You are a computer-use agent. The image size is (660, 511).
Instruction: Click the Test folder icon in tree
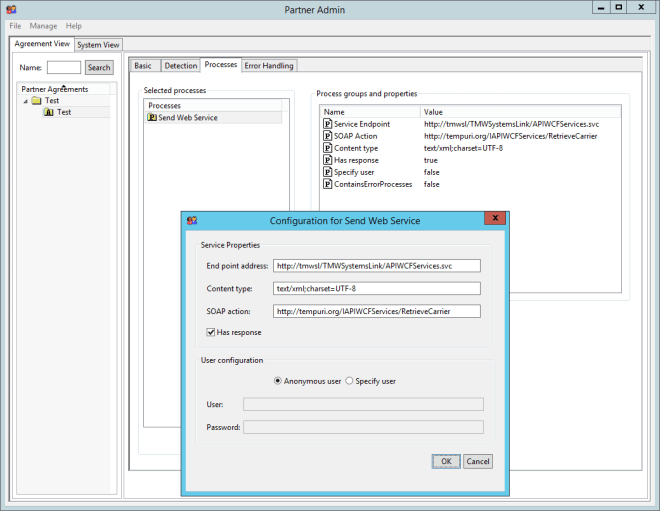(x=36, y=101)
